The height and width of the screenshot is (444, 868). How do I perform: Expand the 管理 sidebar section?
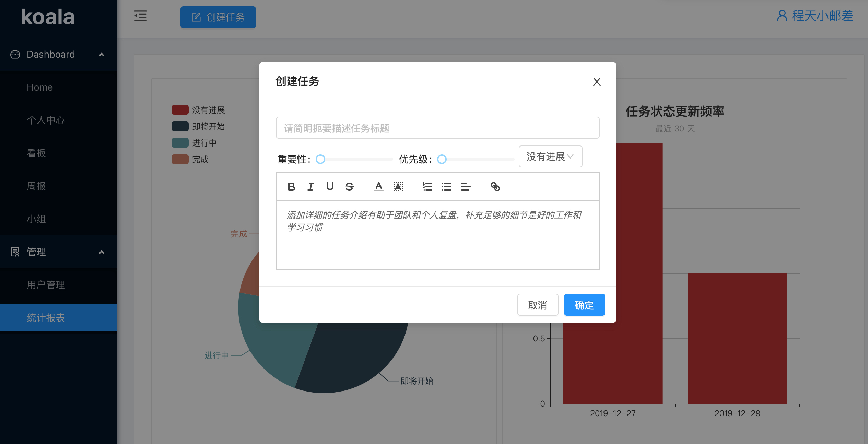click(102, 252)
